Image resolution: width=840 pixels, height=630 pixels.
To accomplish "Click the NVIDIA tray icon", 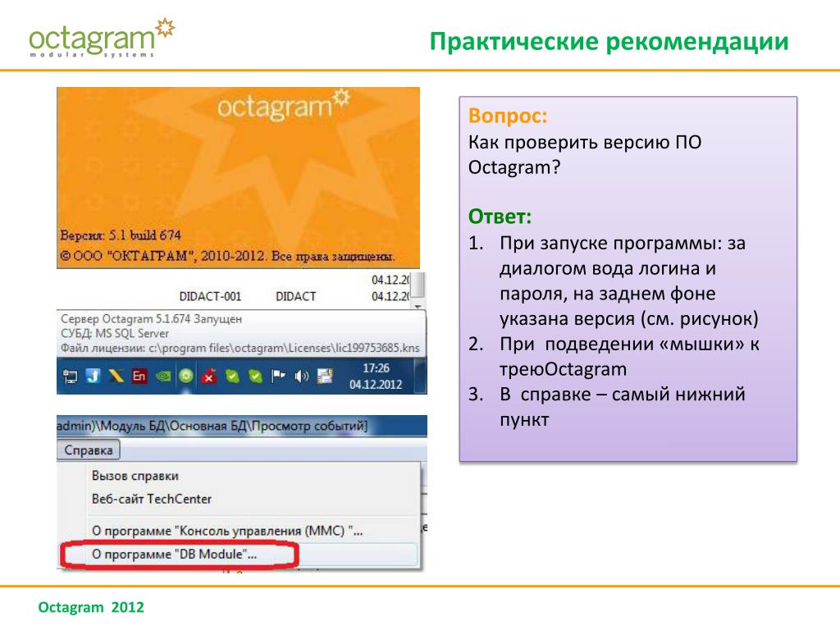I will [x=163, y=376].
